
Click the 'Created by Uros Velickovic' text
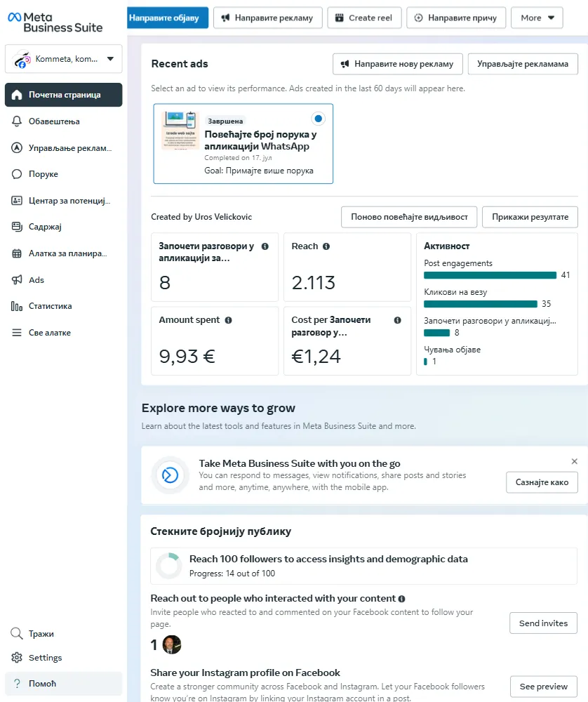pyautogui.click(x=201, y=217)
